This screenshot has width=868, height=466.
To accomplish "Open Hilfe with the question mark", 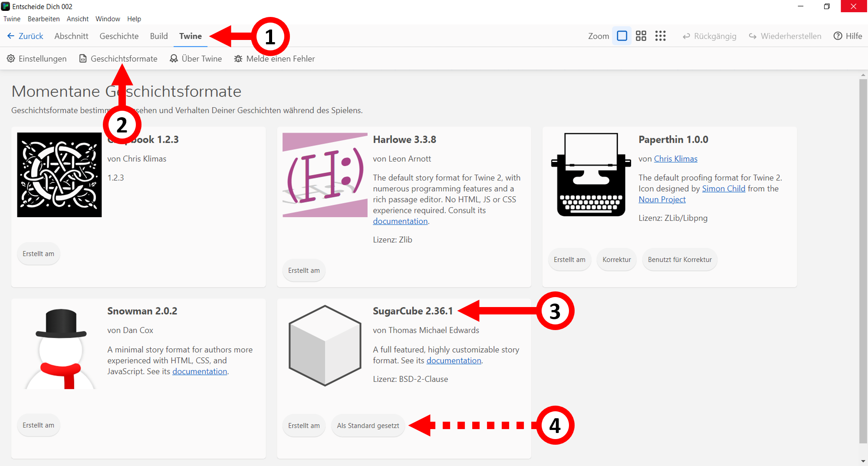I will pyautogui.click(x=848, y=36).
